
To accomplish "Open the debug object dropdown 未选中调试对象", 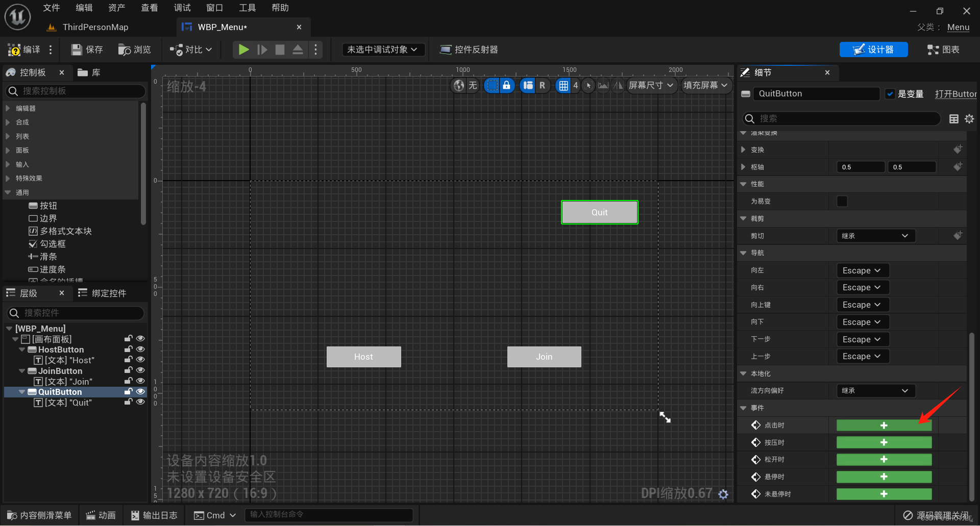I will (x=382, y=49).
